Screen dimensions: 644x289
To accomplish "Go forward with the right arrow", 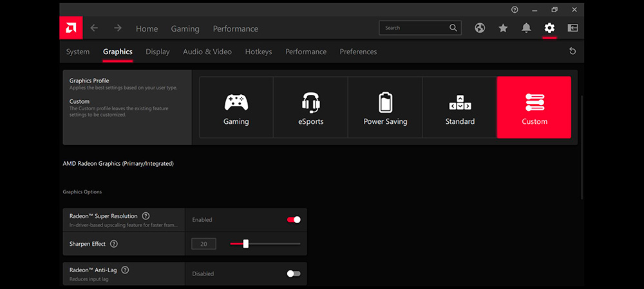I will click(118, 28).
